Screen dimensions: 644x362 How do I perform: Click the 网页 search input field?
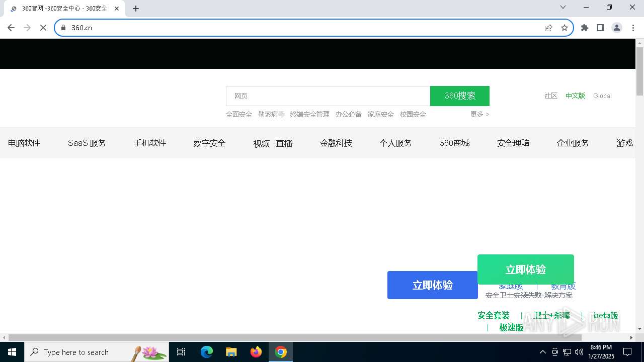[x=328, y=96]
